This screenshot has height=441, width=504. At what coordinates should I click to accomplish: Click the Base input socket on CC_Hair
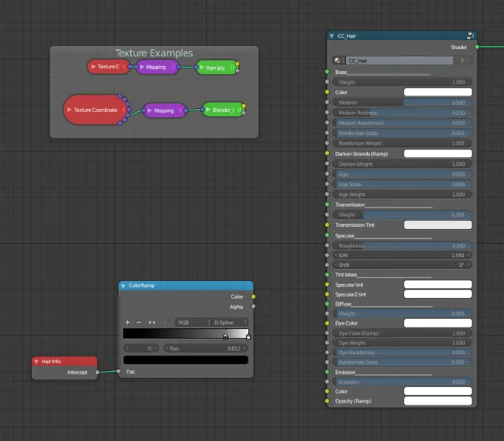tap(327, 72)
